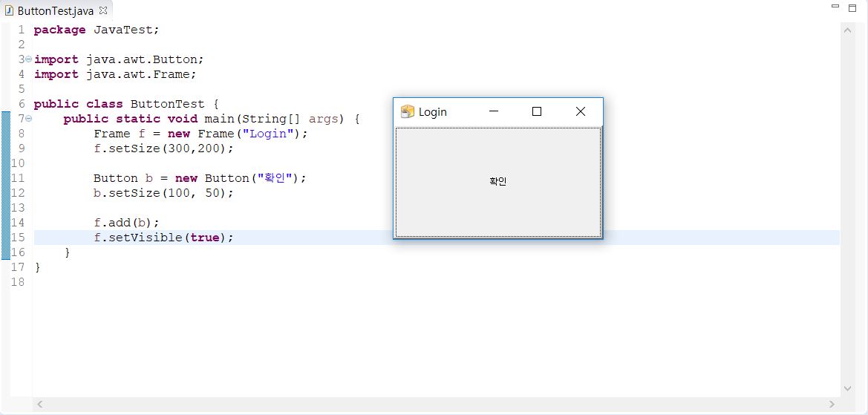Click the "Login" string literal on line 8
Image resolution: width=868 pixels, height=415 pixels.
pos(267,134)
